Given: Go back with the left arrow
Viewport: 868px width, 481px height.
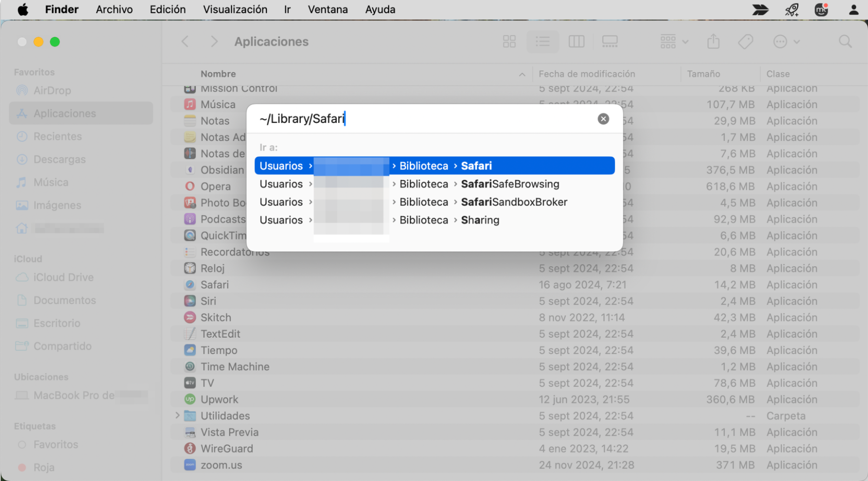Looking at the screenshot, I should (x=185, y=42).
